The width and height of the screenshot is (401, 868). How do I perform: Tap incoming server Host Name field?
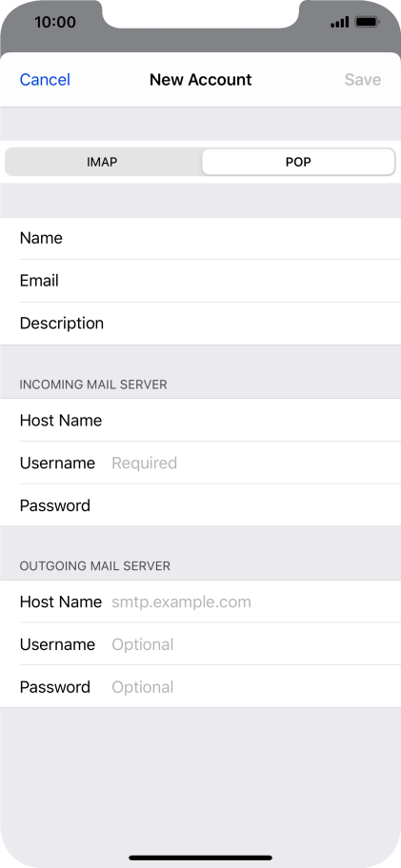200,420
